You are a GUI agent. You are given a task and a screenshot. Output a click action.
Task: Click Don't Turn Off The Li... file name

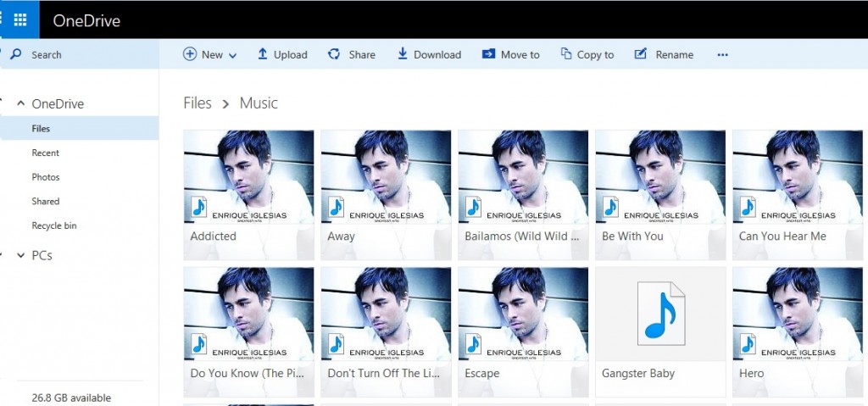[x=385, y=373]
